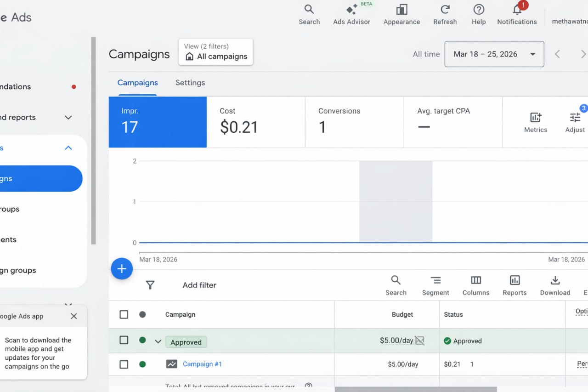
Task: Open the Notifications bell
Action: (517, 14)
